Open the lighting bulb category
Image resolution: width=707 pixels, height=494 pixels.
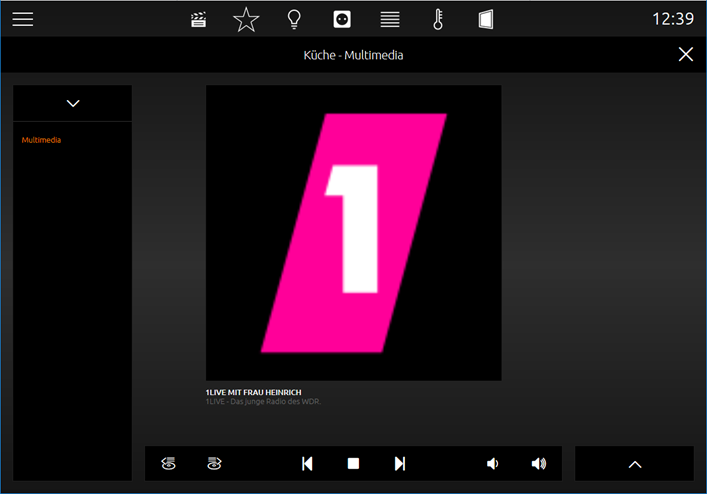click(x=294, y=20)
